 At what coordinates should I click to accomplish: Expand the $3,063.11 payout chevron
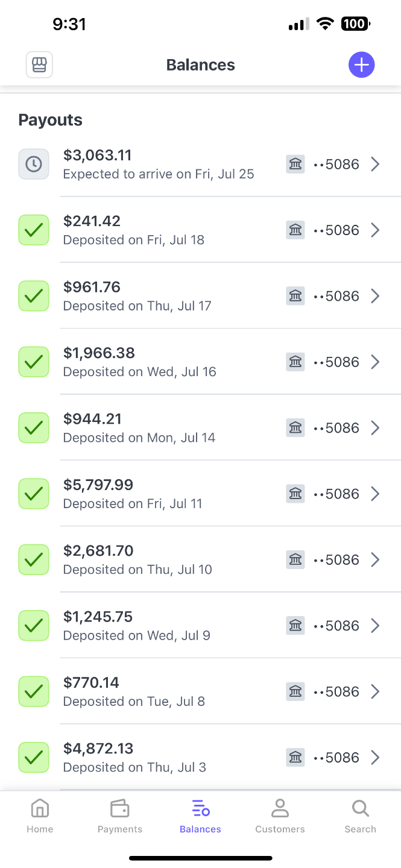[375, 164]
